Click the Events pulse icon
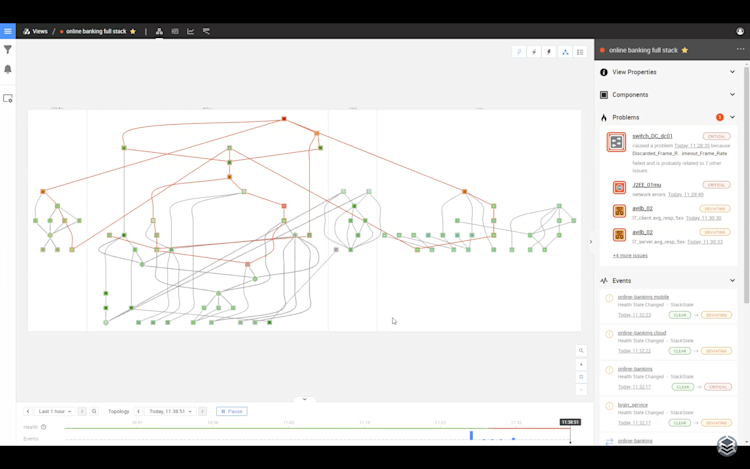The height and width of the screenshot is (469, 750). pos(604,281)
